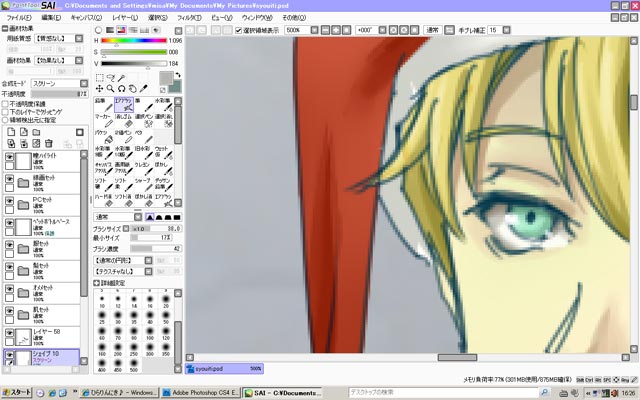Hide the PCセット layer folder
The height and width of the screenshot is (400, 640).
9,201
